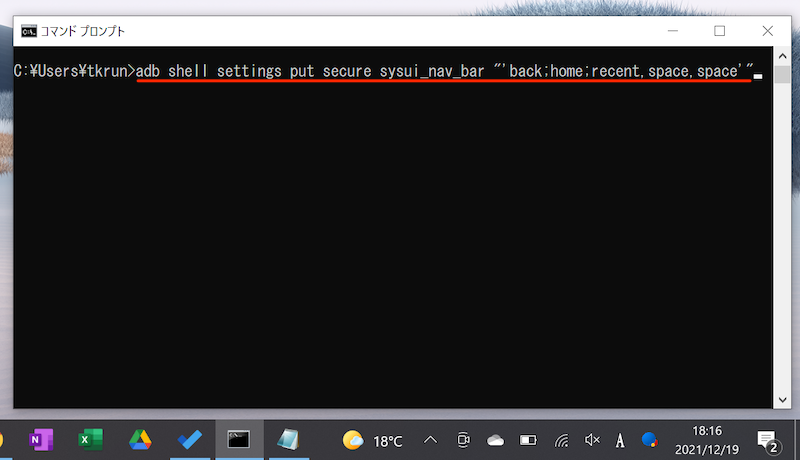Click the Meet Now camera tray icon
The width and height of the screenshot is (800, 460).
[x=463, y=440]
